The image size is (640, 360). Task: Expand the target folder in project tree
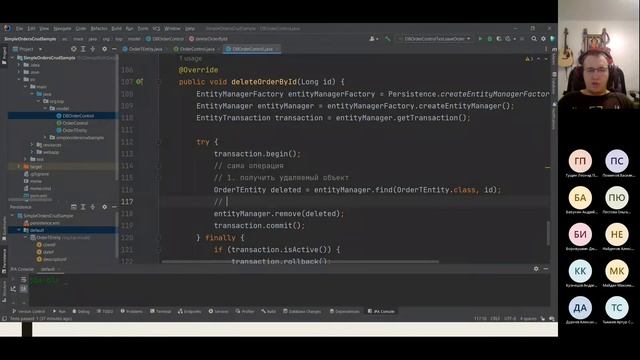coord(19,167)
